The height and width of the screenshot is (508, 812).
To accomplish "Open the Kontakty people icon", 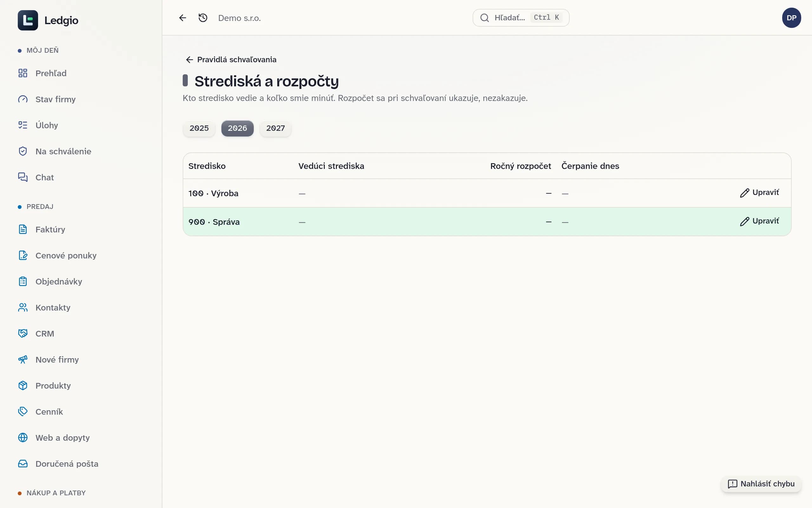I will tap(23, 307).
